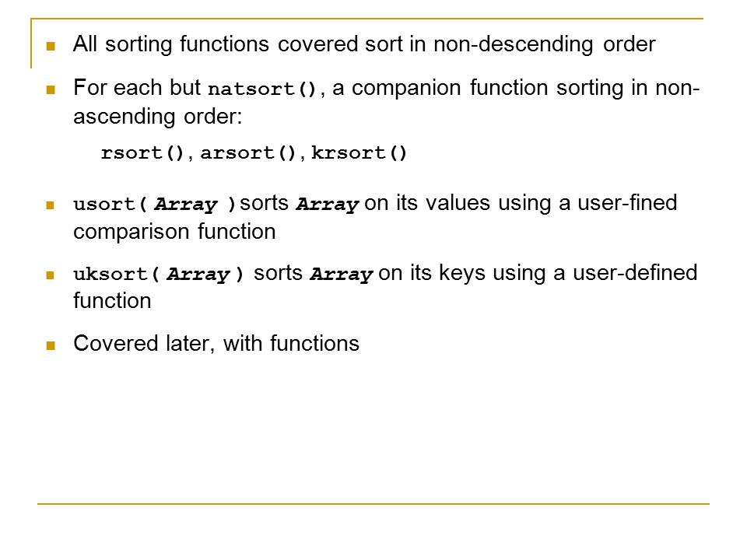Click the bullet before 'uksort( Array )'

click(51, 275)
